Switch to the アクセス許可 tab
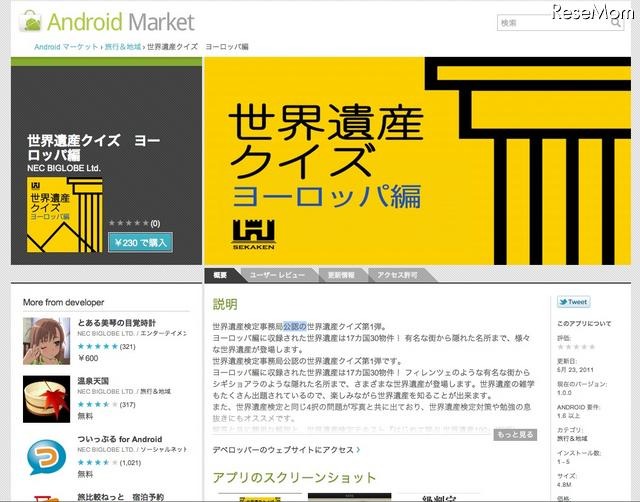The height and width of the screenshot is (502, 640). click(397, 275)
